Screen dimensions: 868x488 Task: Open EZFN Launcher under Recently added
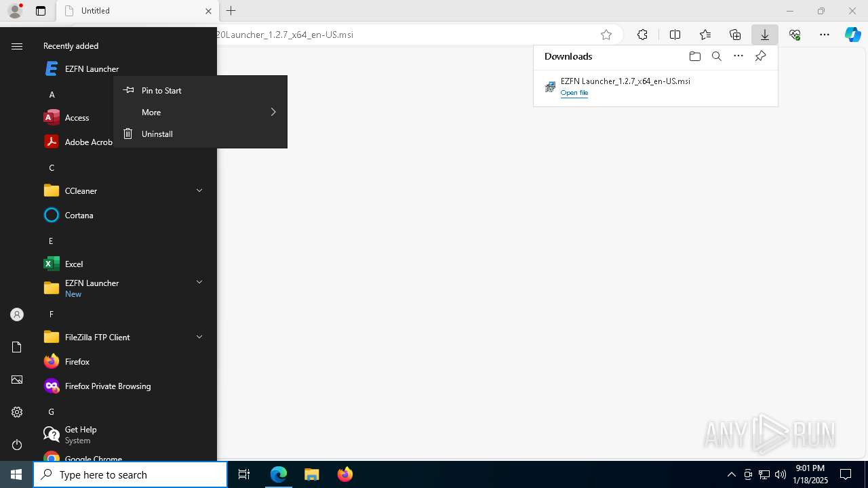(x=81, y=68)
